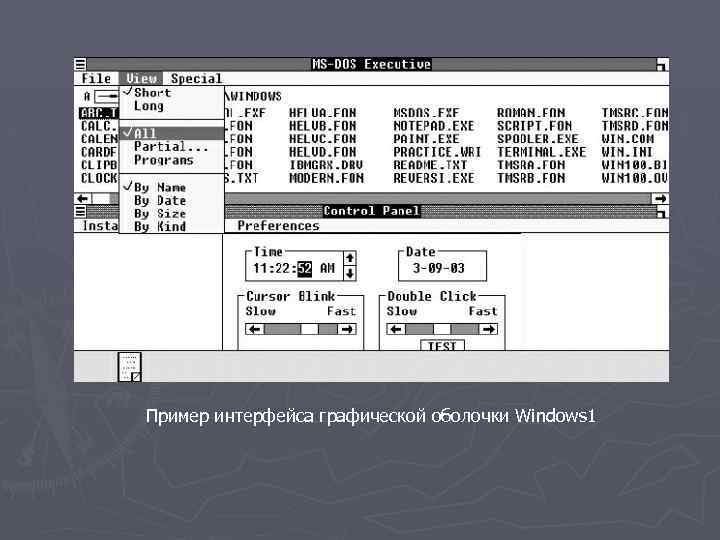Screen dimensions: 720x540
Task: Decrease the time with down arrow
Action: click(x=350, y=274)
